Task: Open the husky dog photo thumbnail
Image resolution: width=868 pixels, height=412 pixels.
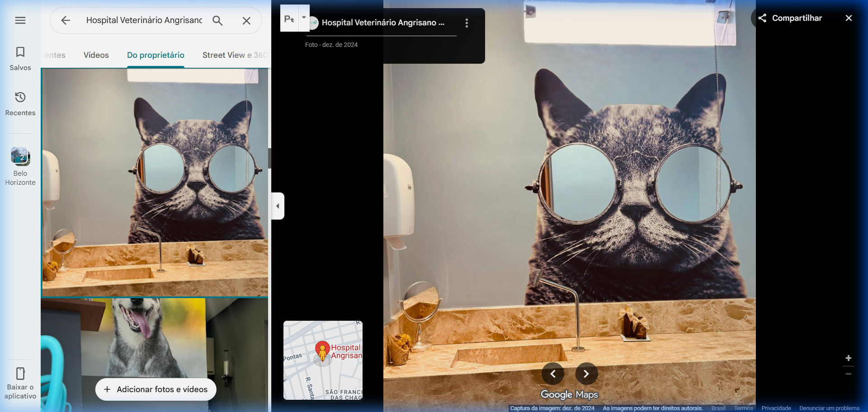Action: point(155,355)
